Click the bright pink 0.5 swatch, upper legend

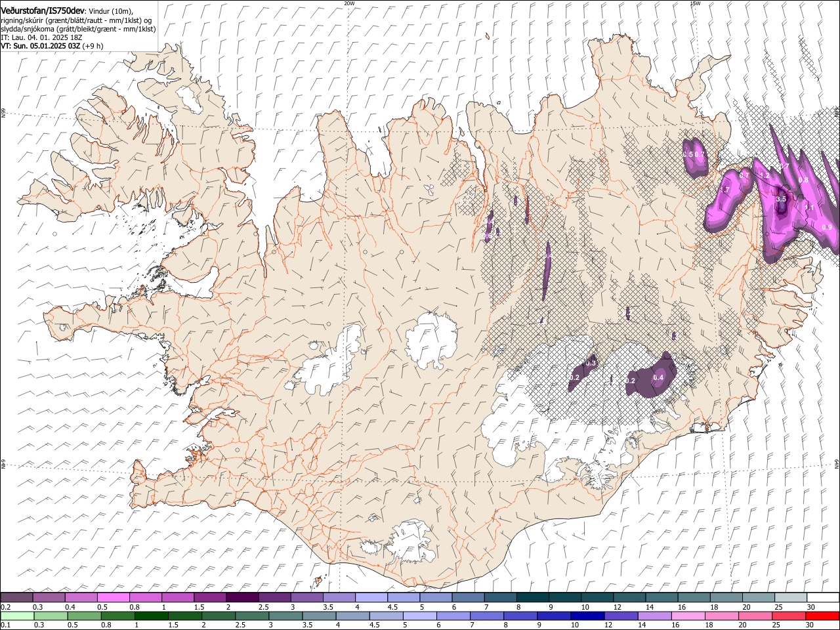[x=113, y=598]
